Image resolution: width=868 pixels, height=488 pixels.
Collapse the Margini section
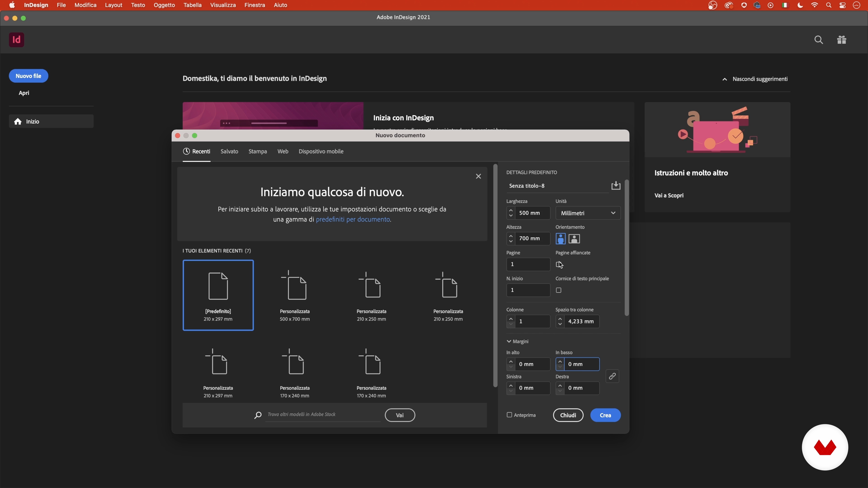pos(509,342)
